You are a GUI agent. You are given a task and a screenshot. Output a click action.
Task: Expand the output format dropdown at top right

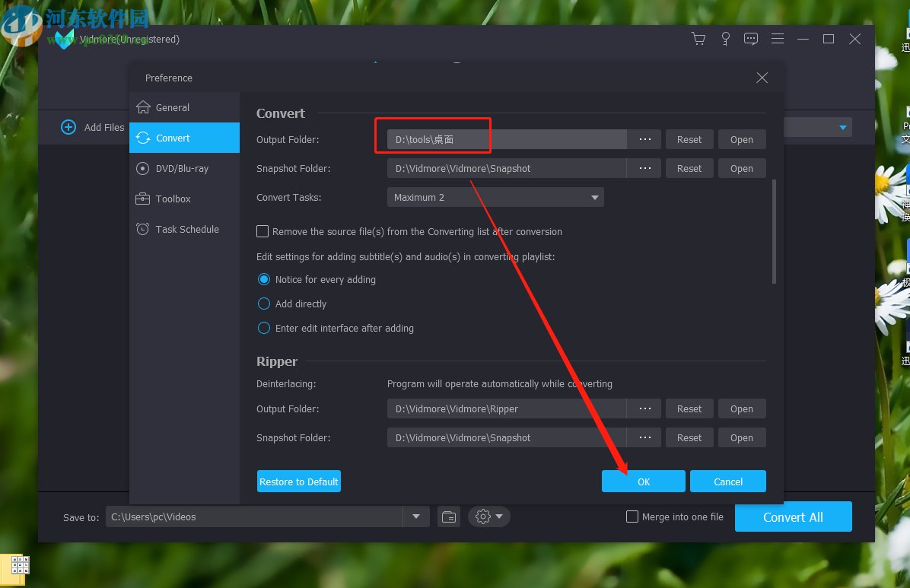pos(843,127)
